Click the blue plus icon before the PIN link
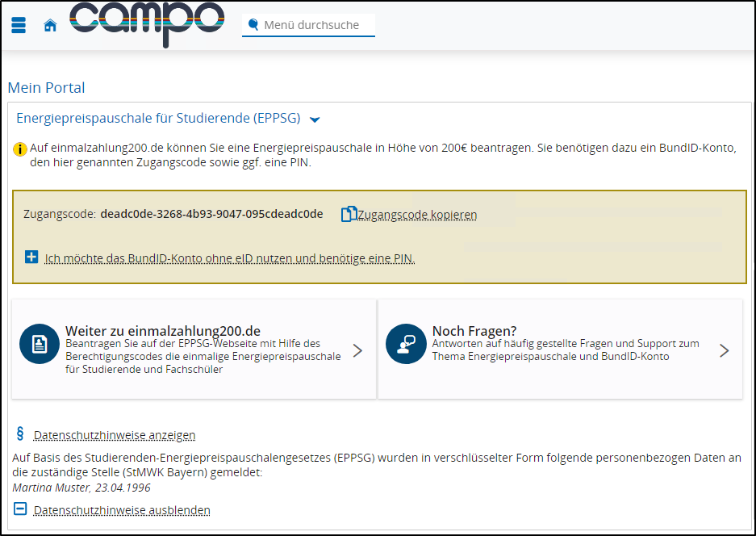This screenshot has width=756, height=536. [31, 256]
